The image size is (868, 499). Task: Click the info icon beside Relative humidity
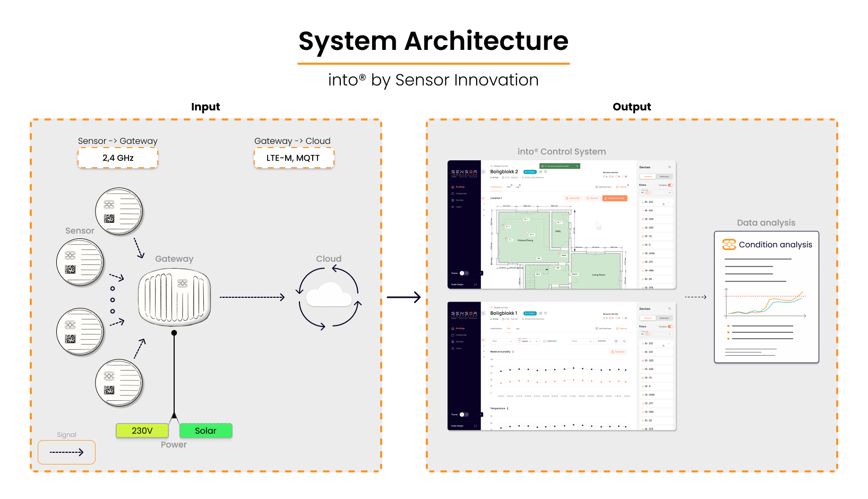(x=513, y=352)
